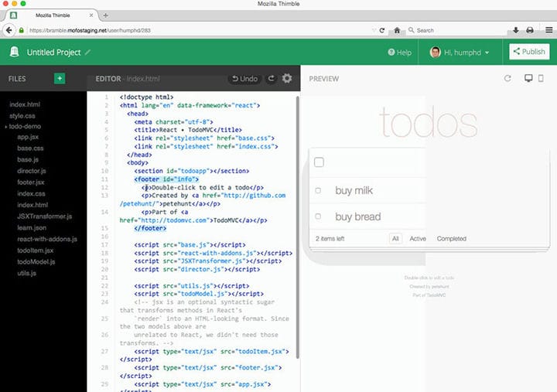Click the buy bread todo label
The height and width of the screenshot is (392, 557).
point(357,216)
